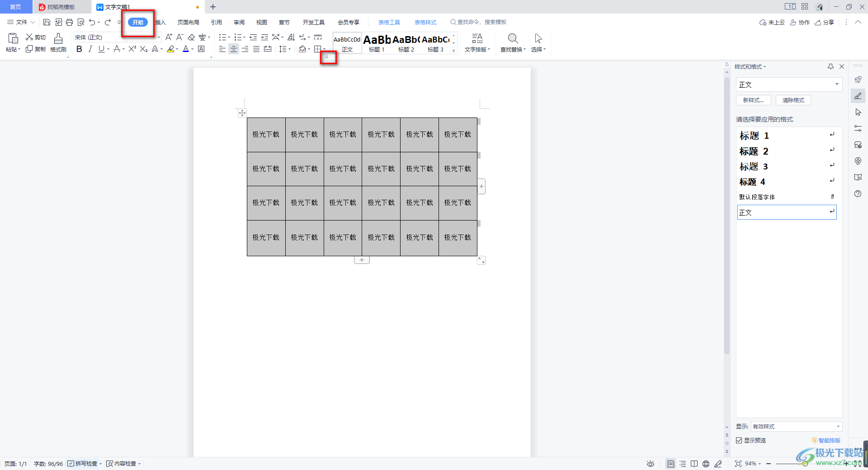Undo the last action

[92, 22]
